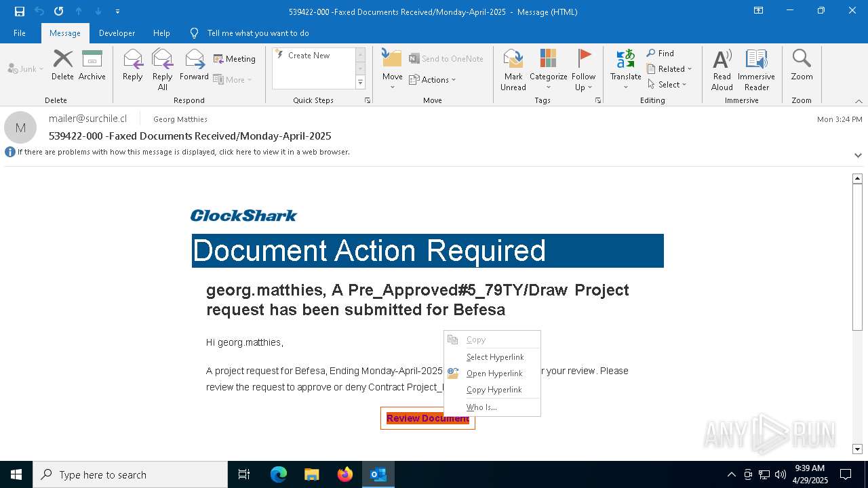Reply to the sender
868x488 pixels.
pyautogui.click(x=133, y=65)
